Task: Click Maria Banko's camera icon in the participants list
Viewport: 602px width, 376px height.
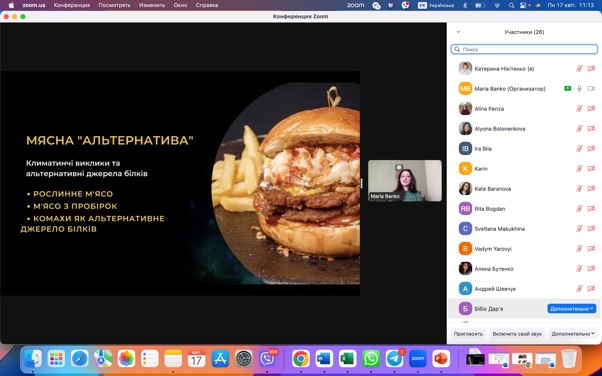Action: pyautogui.click(x=591, y=89)
